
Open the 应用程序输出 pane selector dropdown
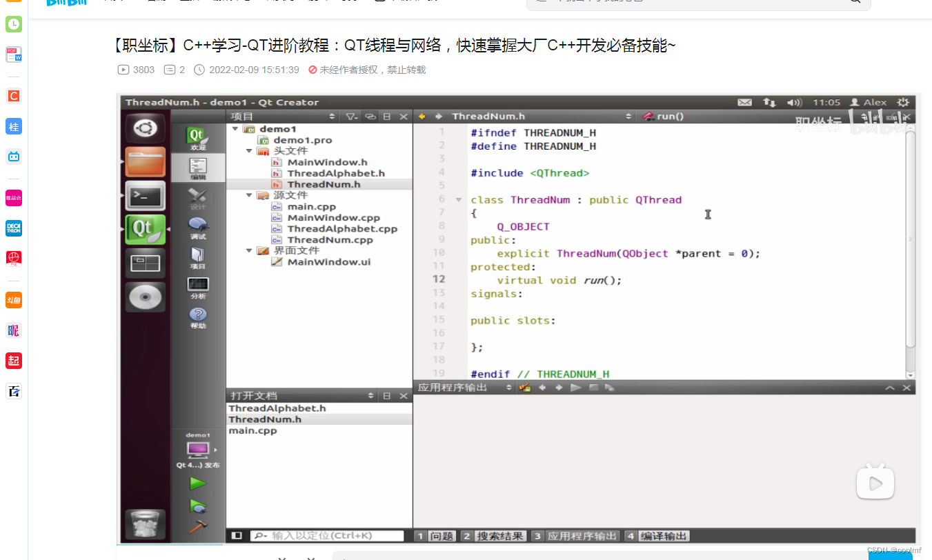(464, 388)
